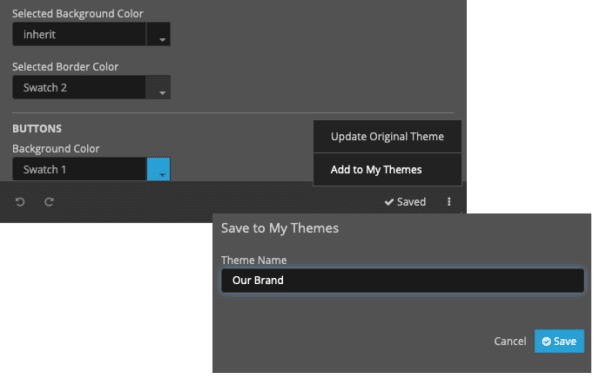The height and width of the screenshot is (386, 600).
Task: Open the three-dot more options menu
Action: click(x=449, y=202)
